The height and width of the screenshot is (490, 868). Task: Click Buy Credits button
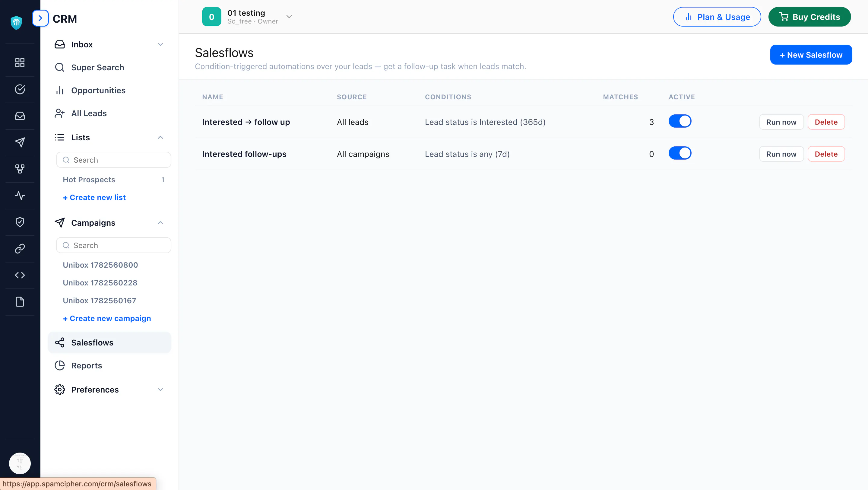point(809,17)
